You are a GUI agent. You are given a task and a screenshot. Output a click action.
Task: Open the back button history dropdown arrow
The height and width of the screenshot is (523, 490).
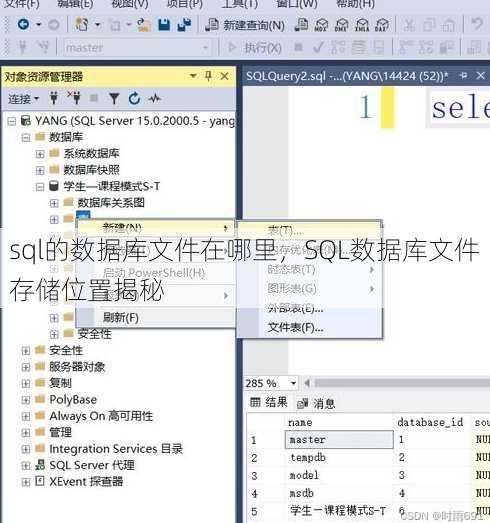tap(39, 25)
